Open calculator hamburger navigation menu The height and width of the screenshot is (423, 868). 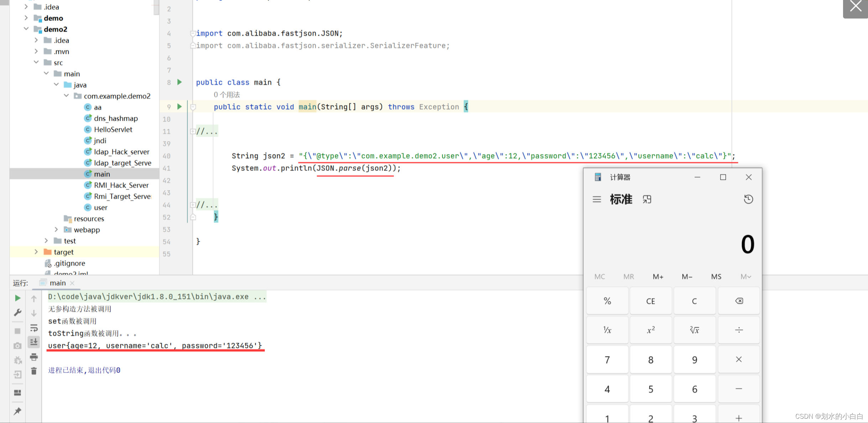[597, 199]
